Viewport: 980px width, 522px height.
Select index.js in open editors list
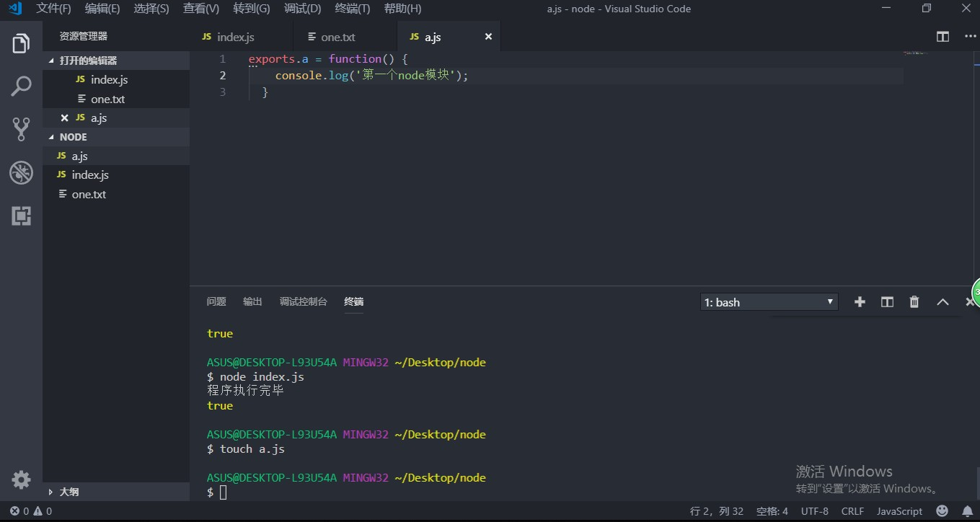point(116,80)
